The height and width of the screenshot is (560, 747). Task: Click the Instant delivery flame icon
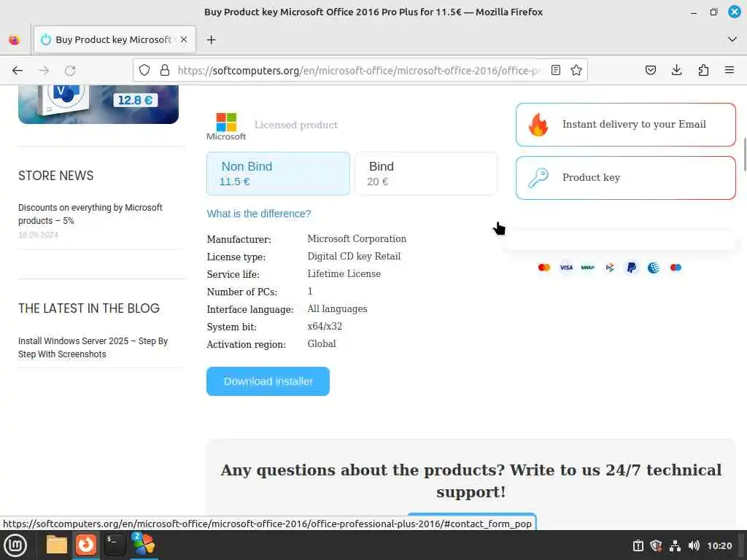tap(538, 125)
